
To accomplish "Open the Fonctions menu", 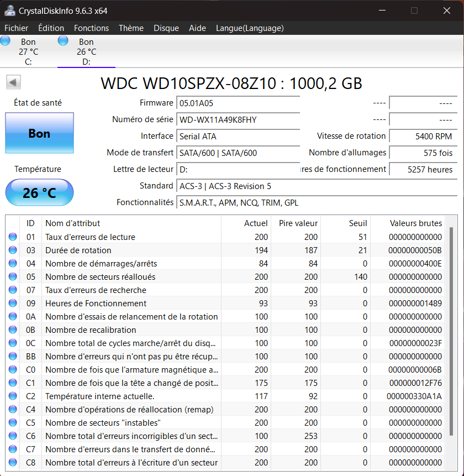I will (x=91, y=28).
